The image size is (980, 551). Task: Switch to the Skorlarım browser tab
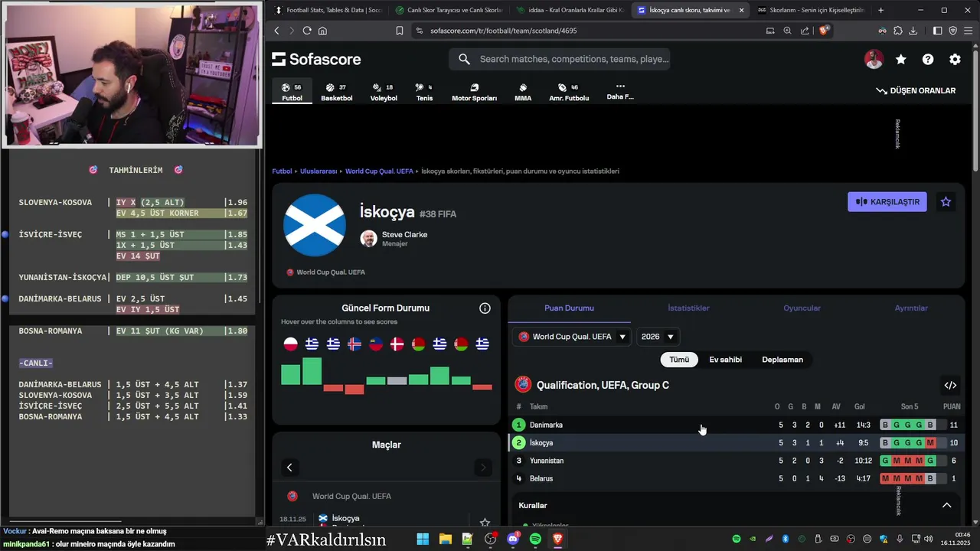(x=810, y=10)
